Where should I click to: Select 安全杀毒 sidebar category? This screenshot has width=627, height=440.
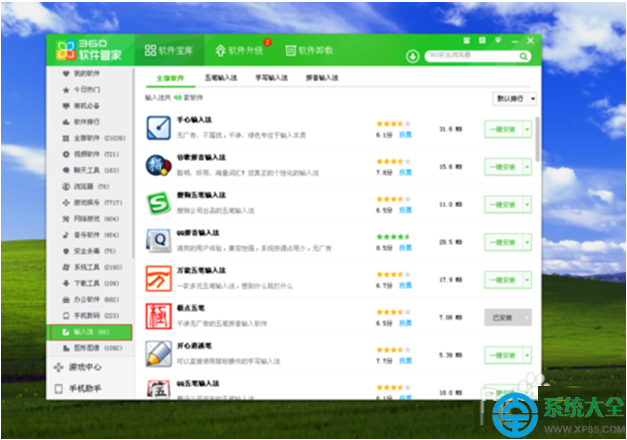coord(89,251)
